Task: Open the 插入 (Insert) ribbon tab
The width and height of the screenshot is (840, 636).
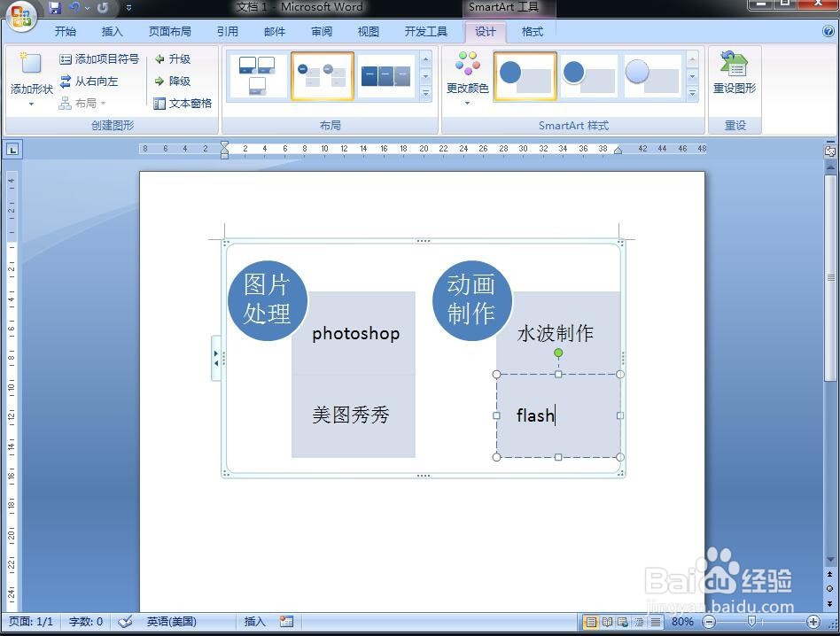Action: click(x=112, y=32)
